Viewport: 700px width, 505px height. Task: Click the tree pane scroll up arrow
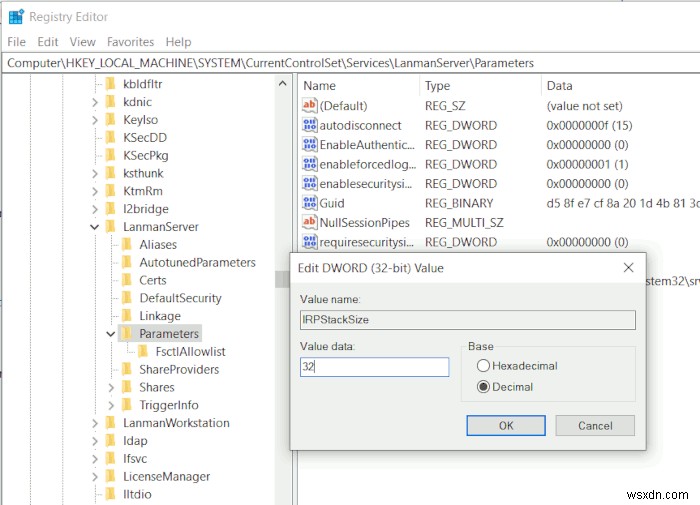283,83
